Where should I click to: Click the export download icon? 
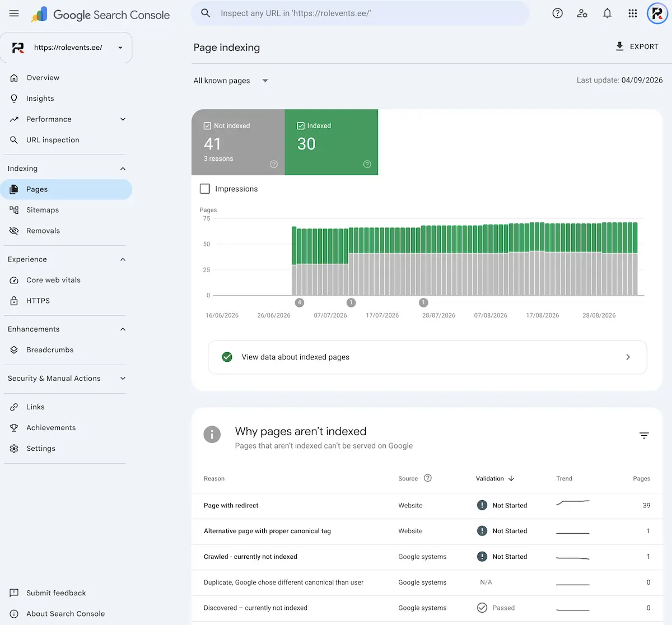coord(619,46)
